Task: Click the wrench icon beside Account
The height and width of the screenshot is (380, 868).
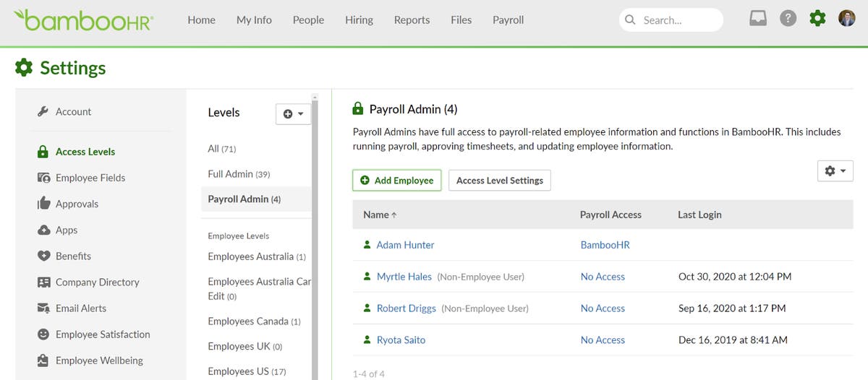Action: pos(43,111)
